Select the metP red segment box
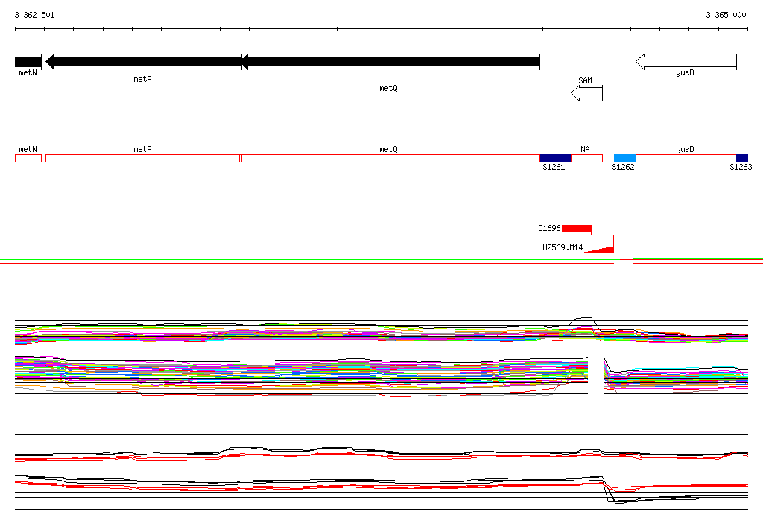 142,158
